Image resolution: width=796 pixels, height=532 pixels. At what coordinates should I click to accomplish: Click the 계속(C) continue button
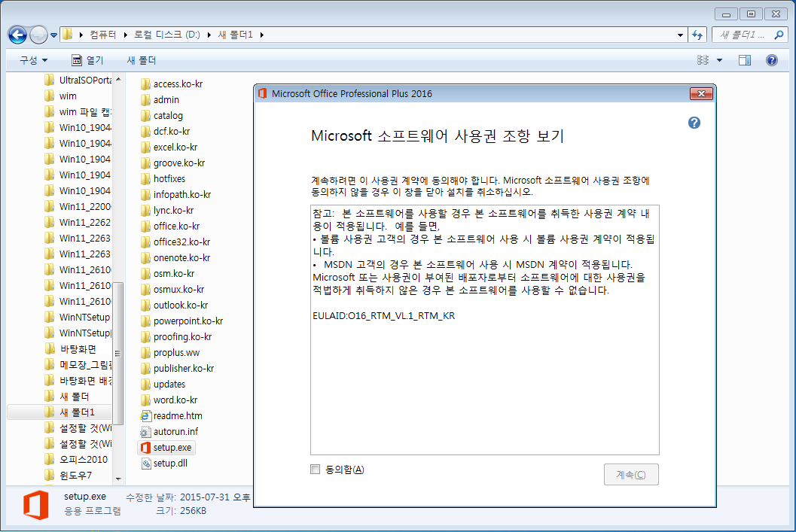[x=631, y=475]
